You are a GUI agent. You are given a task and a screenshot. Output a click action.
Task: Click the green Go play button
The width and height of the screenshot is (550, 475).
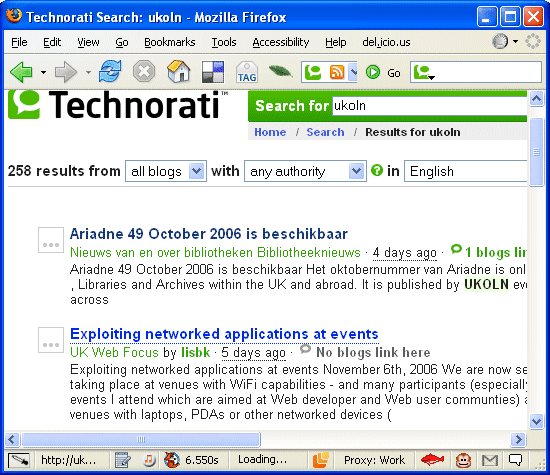point(373,72)
